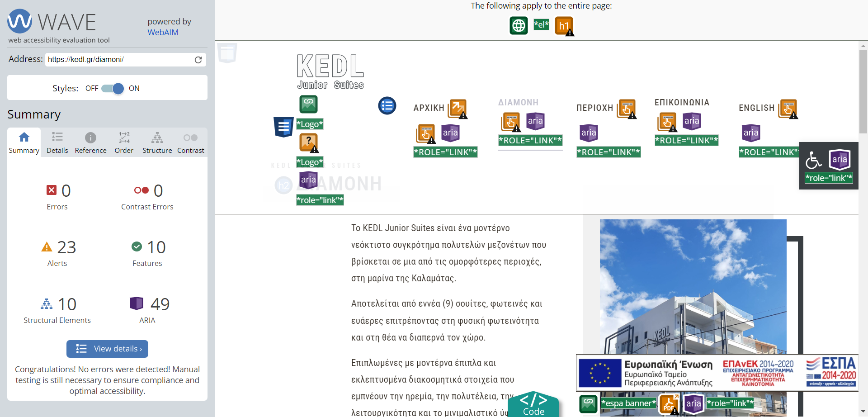Click the *ROLE="LINK"* label under ΑΡΧΙΚΗ
The image size is (868, 417).
pos(445,152)
